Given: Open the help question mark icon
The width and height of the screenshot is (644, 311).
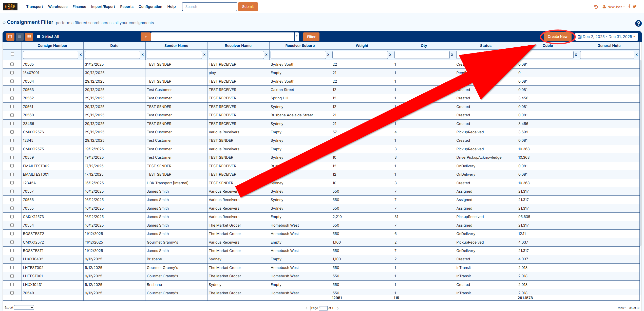Looking at the screenshot, I should (x=638, y=24).
